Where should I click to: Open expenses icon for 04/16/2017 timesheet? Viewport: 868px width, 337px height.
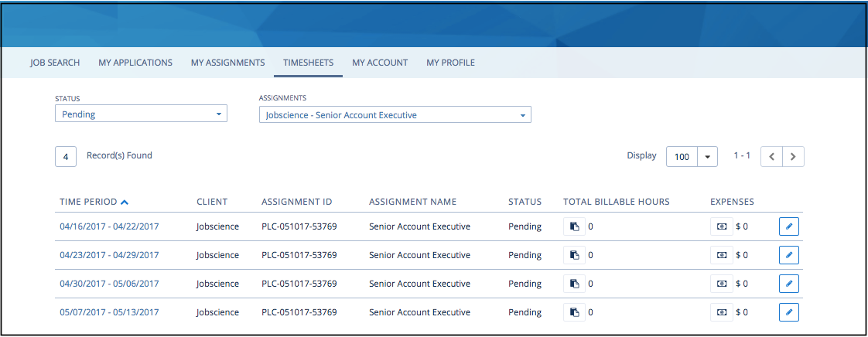(721, 226)
